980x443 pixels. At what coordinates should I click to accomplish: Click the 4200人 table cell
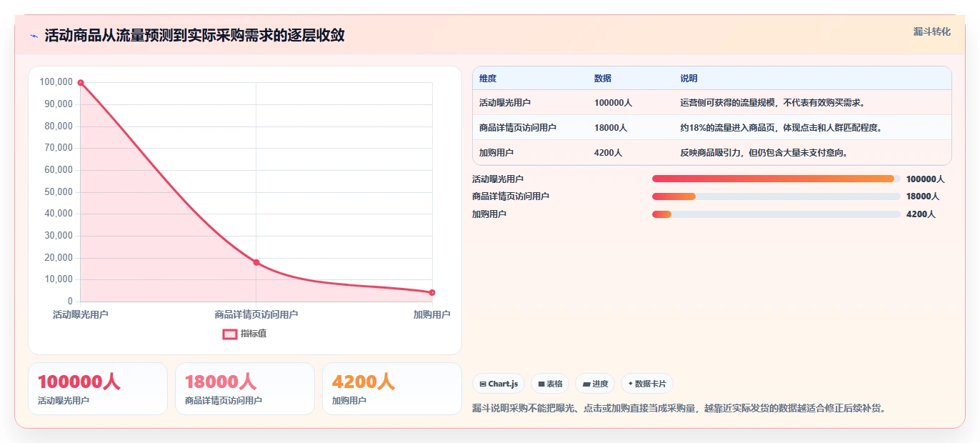pyautogui.click(x=609, y=153)
